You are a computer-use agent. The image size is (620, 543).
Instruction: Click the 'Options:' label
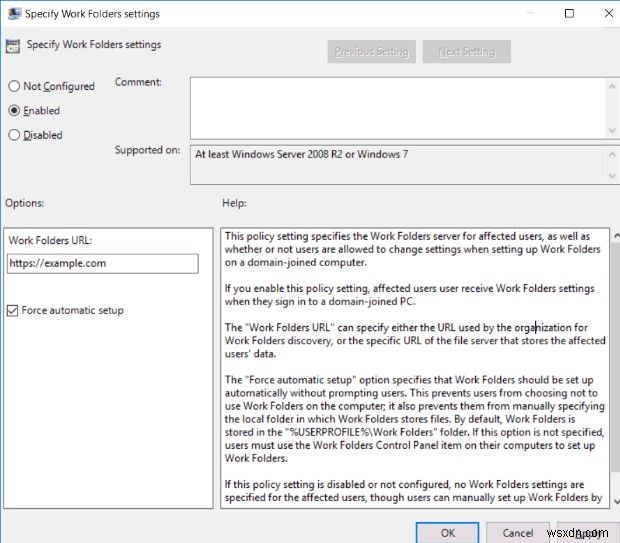tap(25, 203)
